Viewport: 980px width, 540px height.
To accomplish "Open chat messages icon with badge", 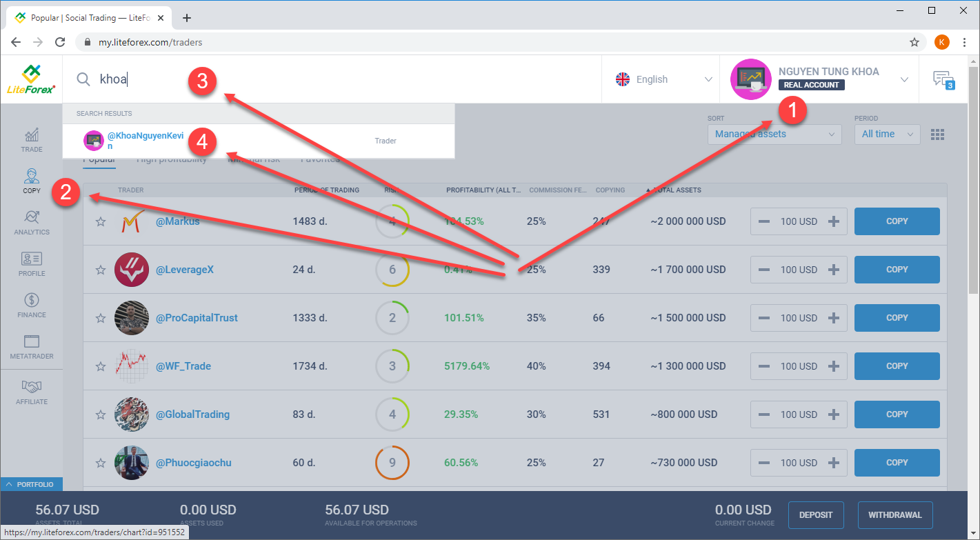I will point(943,79).
